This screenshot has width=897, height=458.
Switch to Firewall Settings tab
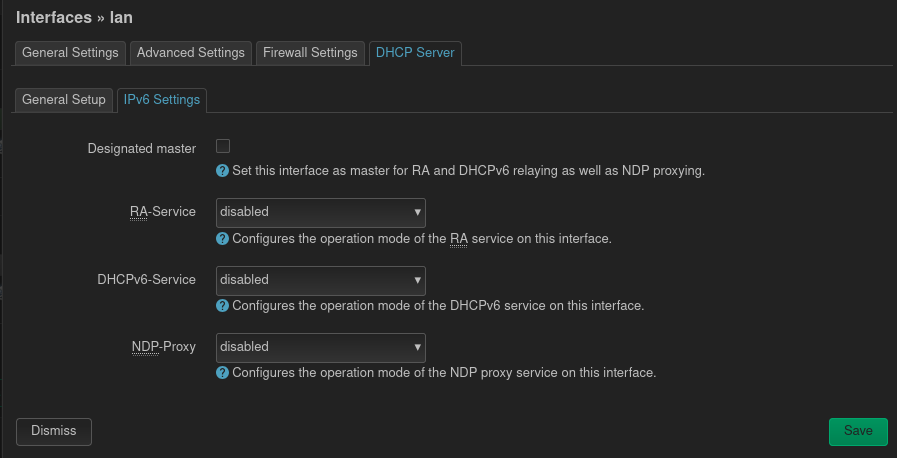click(x=310, y=53)
